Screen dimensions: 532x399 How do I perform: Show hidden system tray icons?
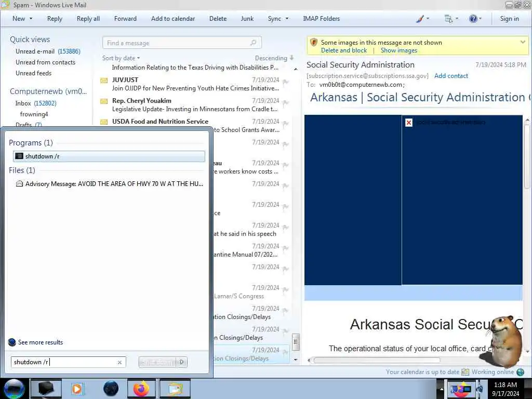[x=442, y=389]
